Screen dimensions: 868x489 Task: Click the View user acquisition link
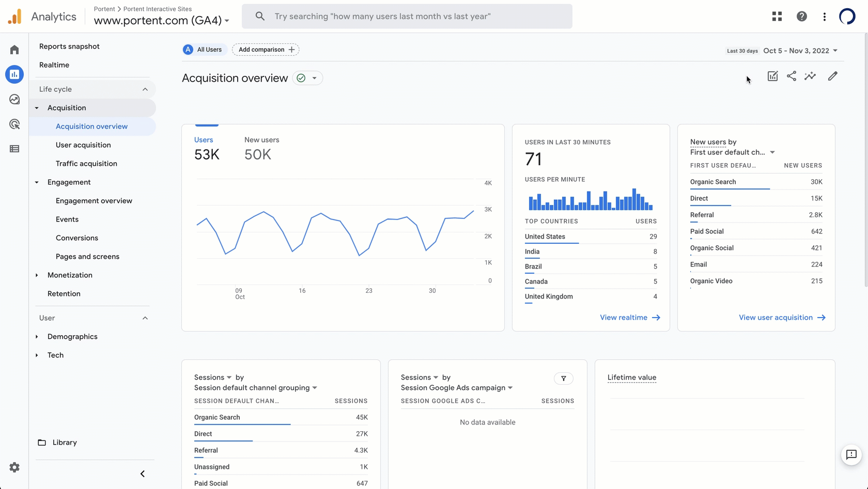tap(782, 318)
